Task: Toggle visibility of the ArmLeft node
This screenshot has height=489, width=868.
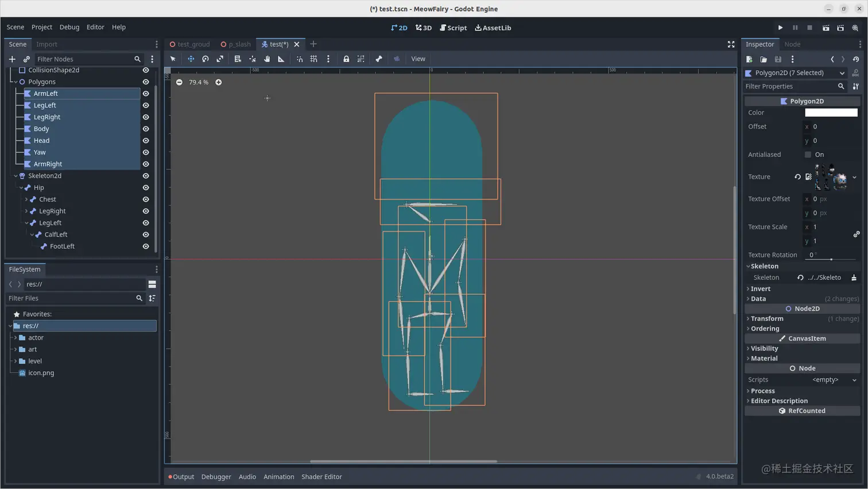Action: (x=146, y=93)
